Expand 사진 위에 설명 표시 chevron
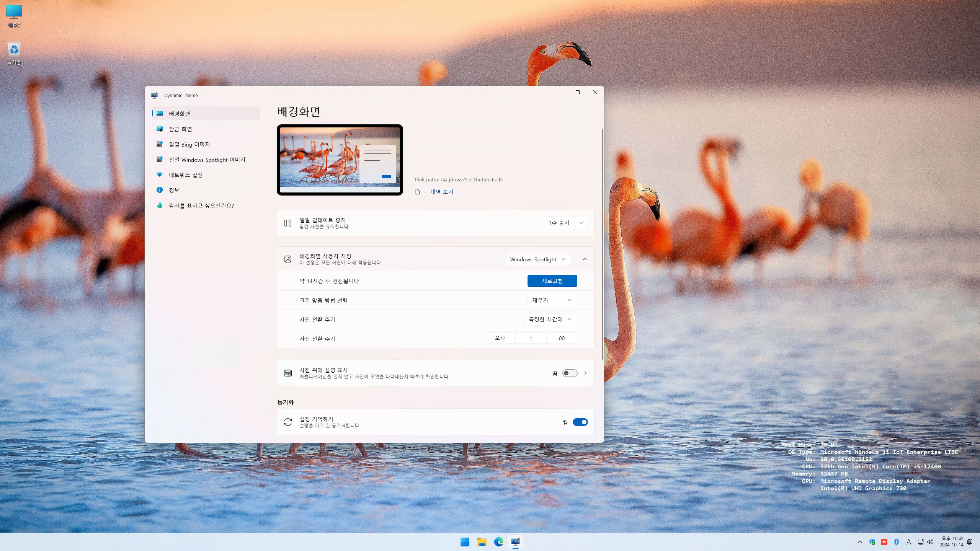 [x=585, y=373]
